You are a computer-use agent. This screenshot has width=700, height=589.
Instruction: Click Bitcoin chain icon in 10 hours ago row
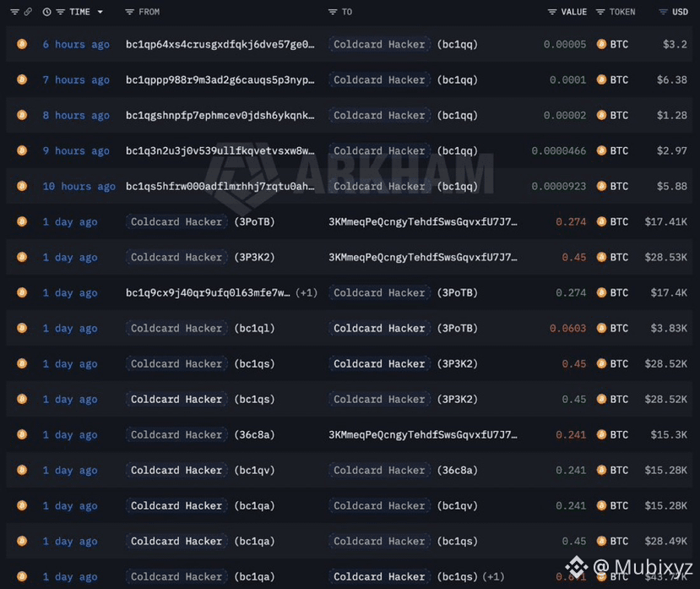tap(22, 186)
